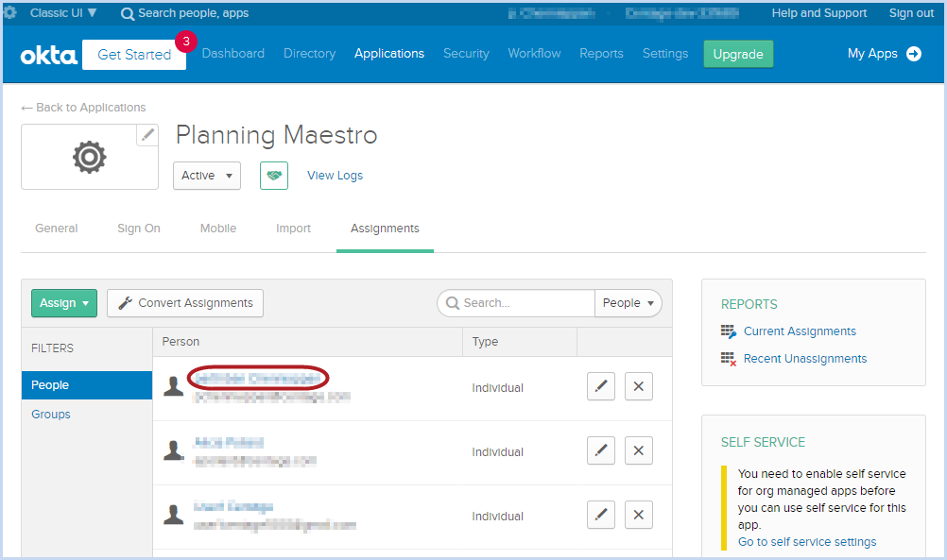Viewport: 947px width, 560px height.
Task: Switch to the Mobile tab
Action: [x=218, y=229]
